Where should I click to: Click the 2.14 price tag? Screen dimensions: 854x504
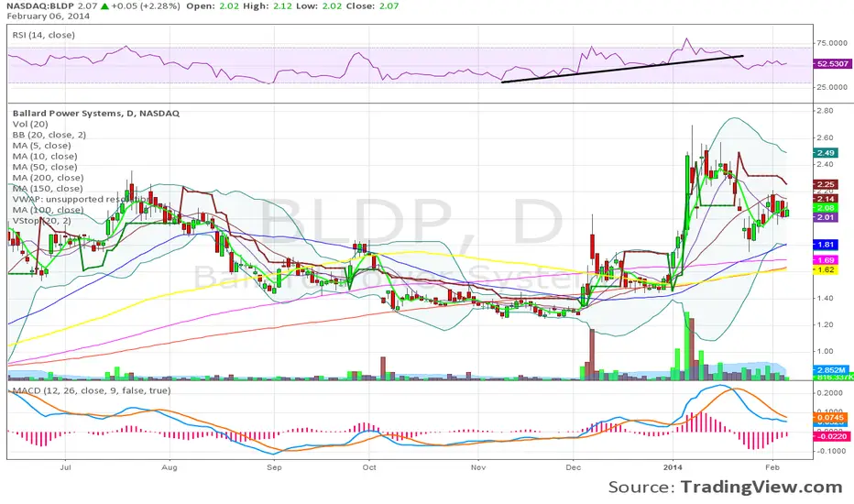click(826, 200)
